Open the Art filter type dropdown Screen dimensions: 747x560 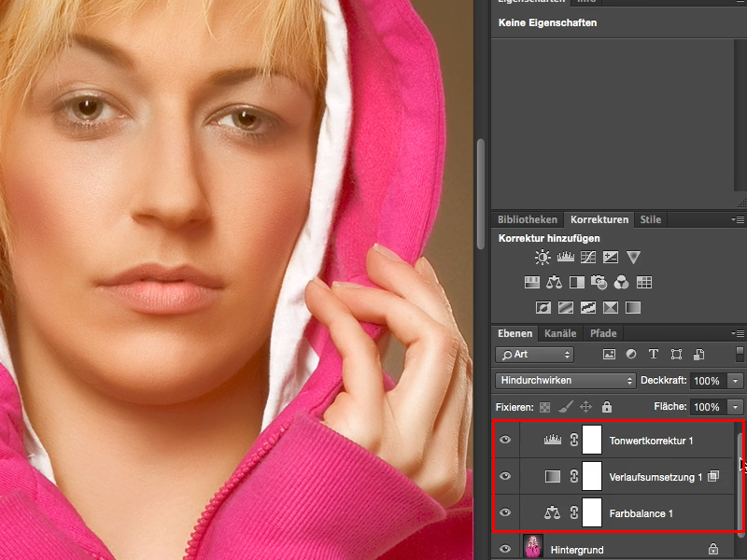point(534,355)
